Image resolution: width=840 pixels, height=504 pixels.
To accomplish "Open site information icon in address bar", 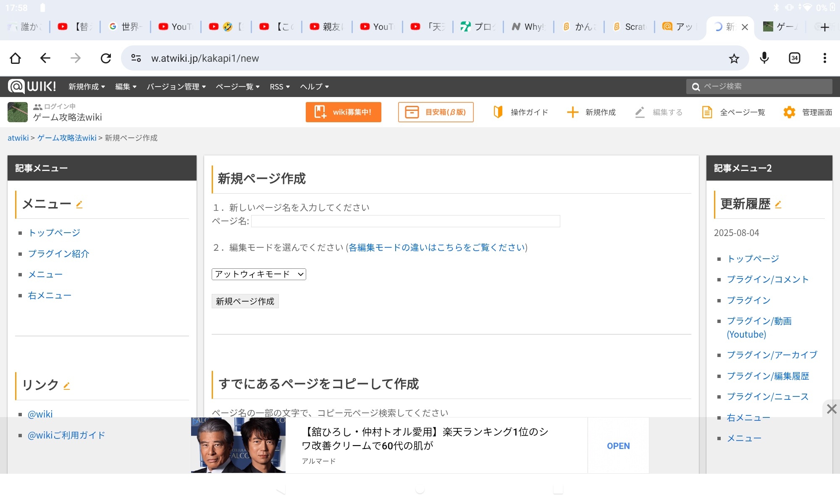I will pos(136,58).
